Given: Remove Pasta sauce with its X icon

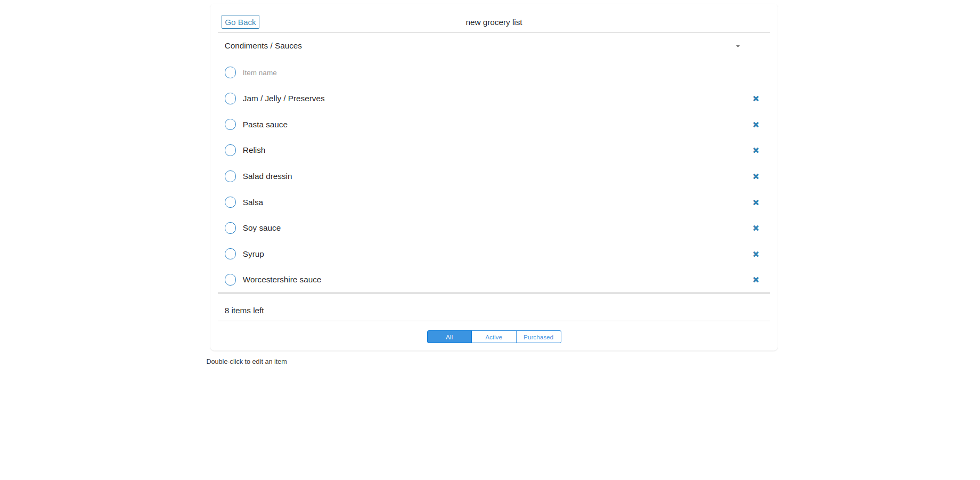Looking at the screenshot, I should click(x=756, y=125).
